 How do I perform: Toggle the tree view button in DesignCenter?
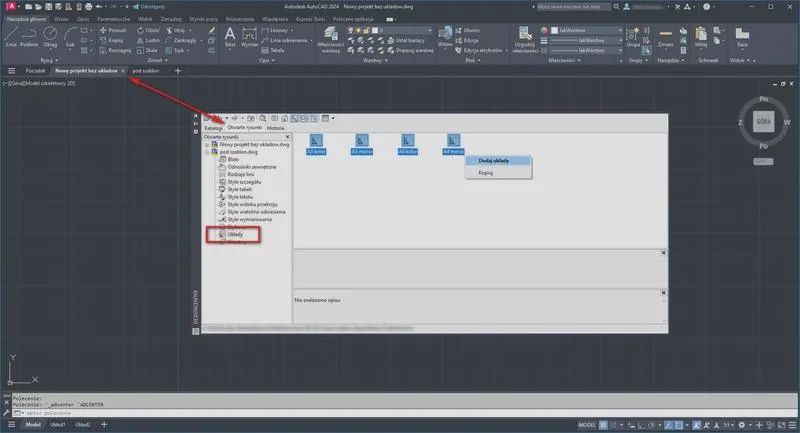coord(294,118)
